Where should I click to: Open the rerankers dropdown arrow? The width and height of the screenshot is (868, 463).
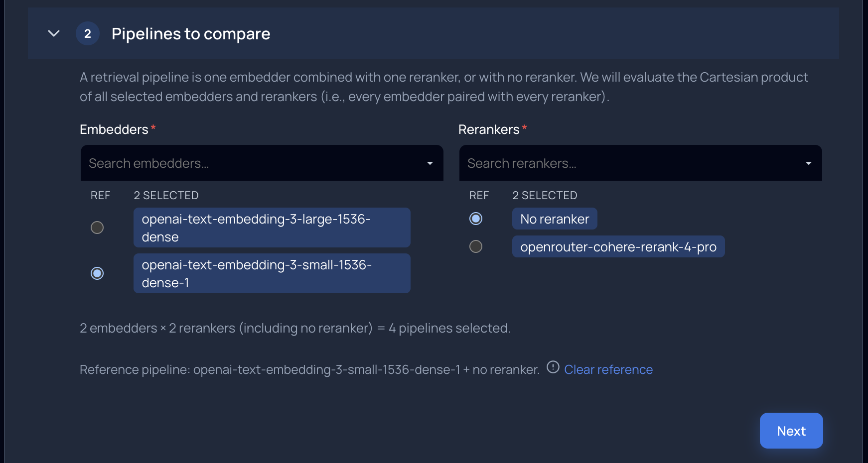click(809, 163)
